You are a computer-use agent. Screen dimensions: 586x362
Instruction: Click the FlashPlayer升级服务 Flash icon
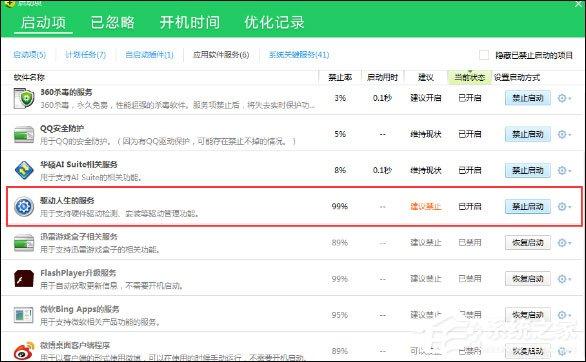pos(24,279)
